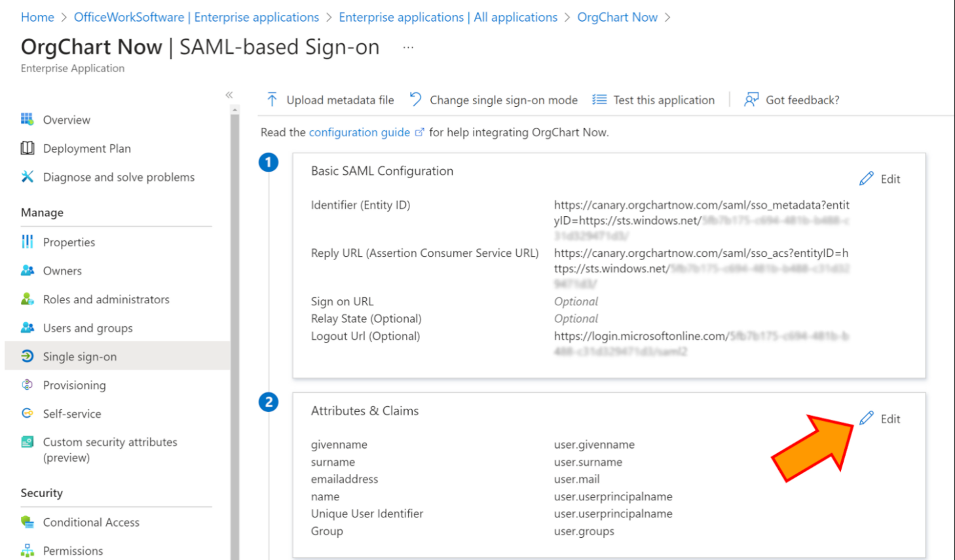Click the Permissions icon in sidebar
Viewport: 955px width, 560px height.
[x=27, y=550]
